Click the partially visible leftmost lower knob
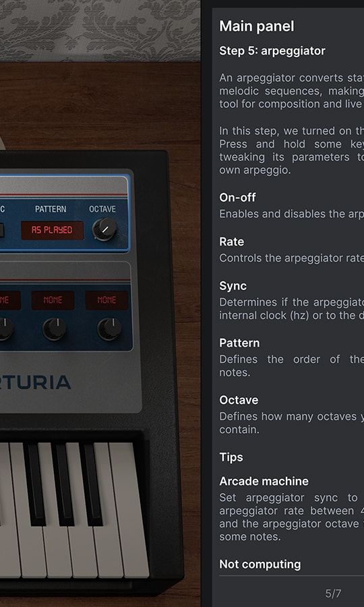Screen dimensions: 364x607 (7, 329)
